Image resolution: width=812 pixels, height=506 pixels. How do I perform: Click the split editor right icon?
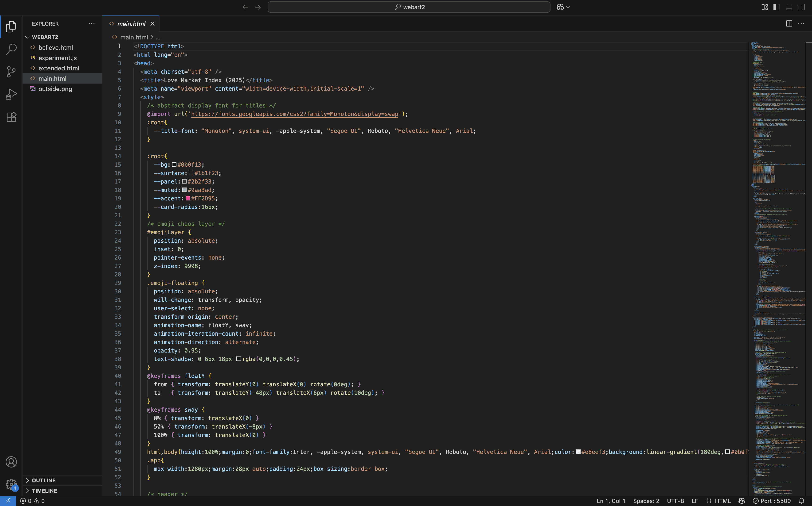click(789, 24)
